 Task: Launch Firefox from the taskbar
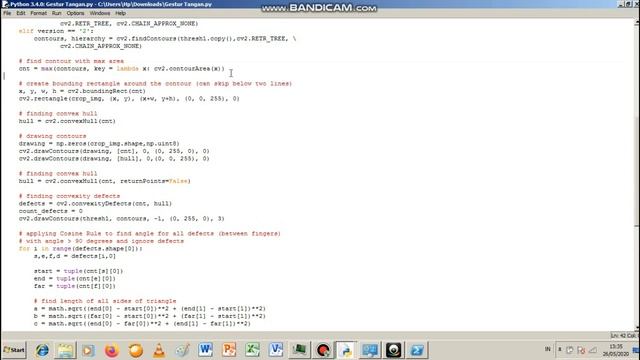coord(111,350)
